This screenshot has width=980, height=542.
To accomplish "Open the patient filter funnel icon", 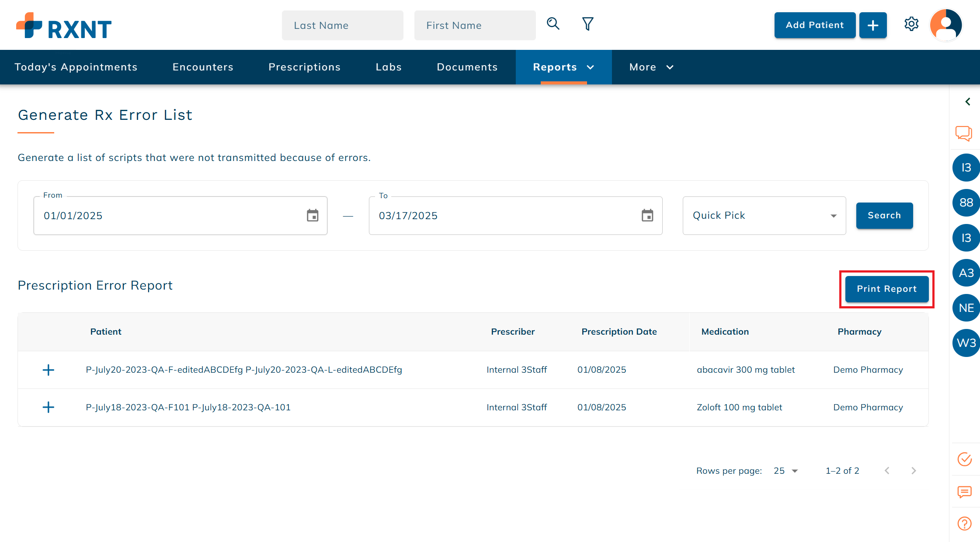I will 587,24.
